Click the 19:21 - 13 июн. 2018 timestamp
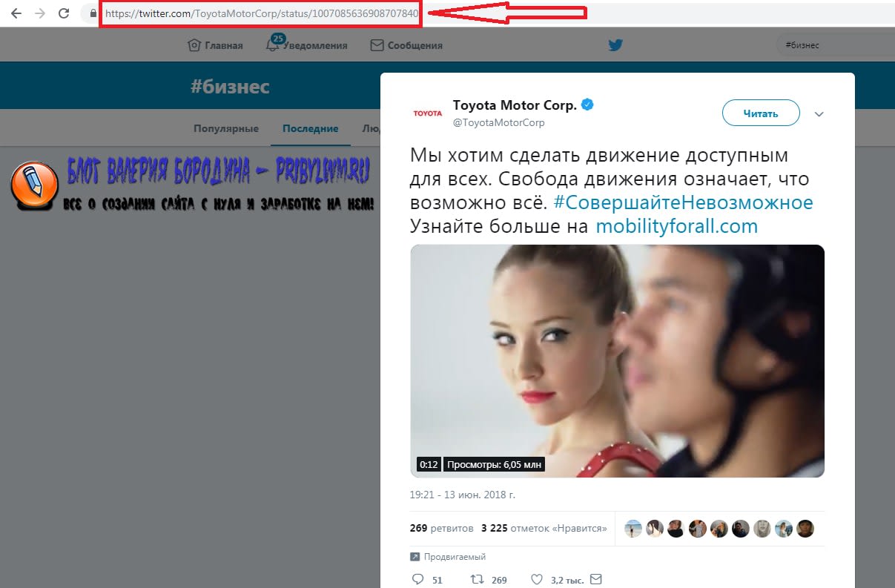 click(462, 494)
